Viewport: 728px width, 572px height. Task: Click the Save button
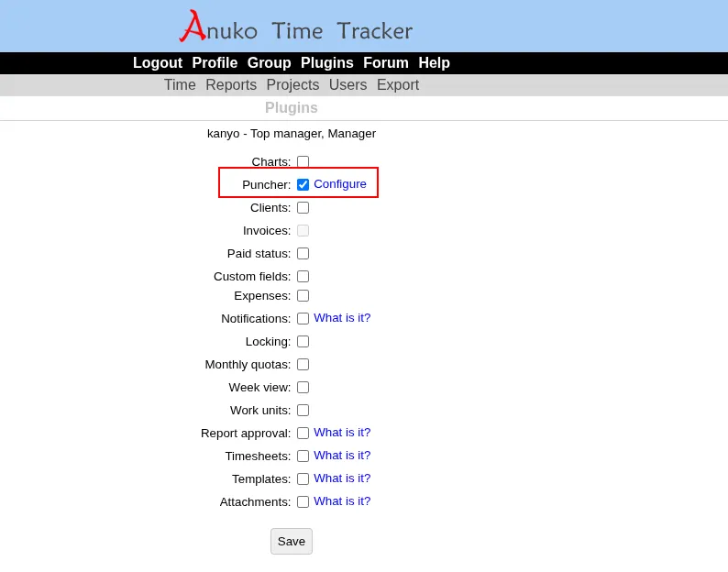click(292, 542)
